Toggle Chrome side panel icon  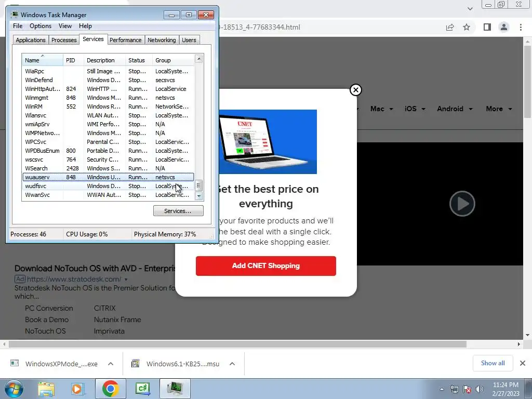pos(487,27)
